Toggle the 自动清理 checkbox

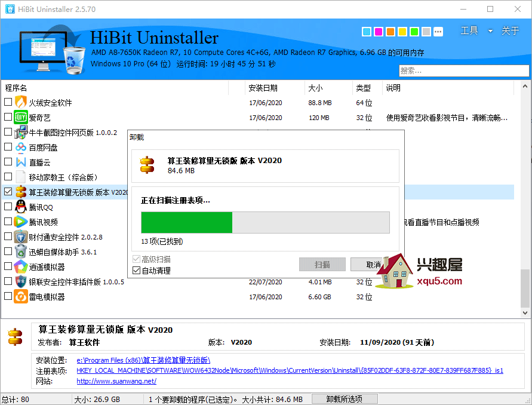click(x=136, y=271)
